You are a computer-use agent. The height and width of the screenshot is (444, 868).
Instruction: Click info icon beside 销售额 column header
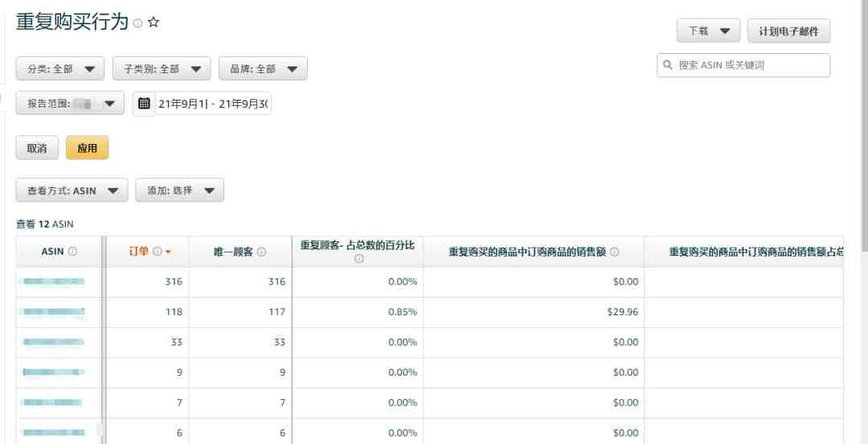(615, 252)
